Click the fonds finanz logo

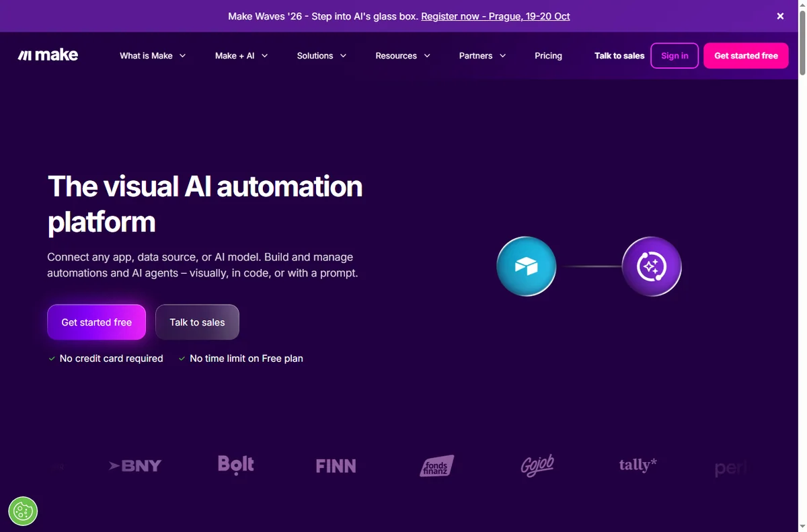[437, 465]
